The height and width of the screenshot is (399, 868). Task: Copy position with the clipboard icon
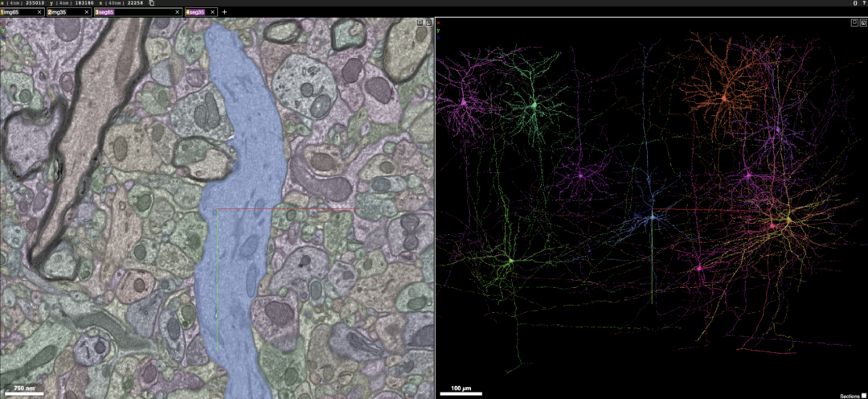152,2
